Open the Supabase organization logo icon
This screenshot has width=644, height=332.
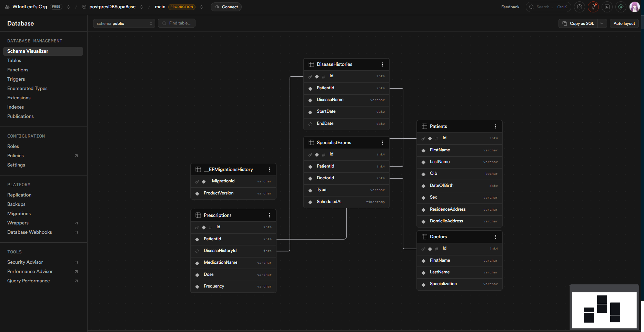point(7,7)
